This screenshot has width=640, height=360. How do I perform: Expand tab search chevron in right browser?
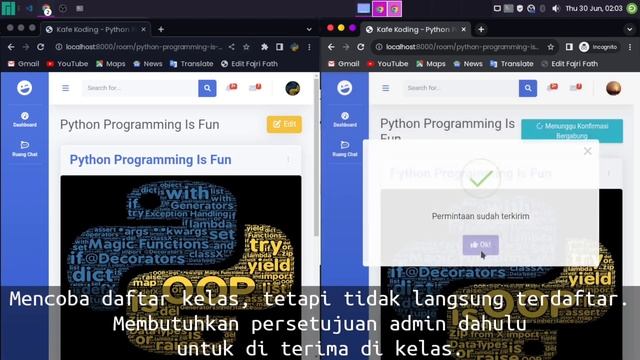[629, 29]
